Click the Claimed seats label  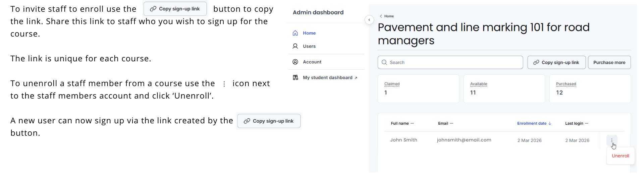click(x=392, y=84)
